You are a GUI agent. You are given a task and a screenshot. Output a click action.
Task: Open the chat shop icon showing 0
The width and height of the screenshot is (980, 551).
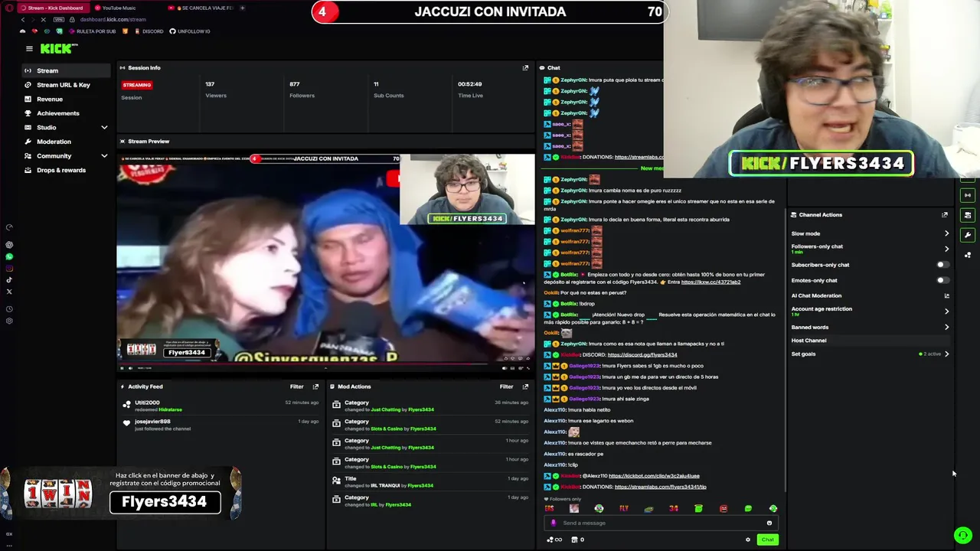[x=578, y=540]
